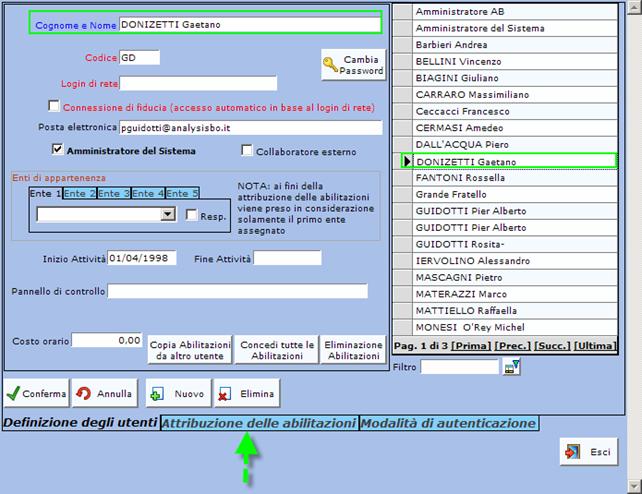642x494 pixels.
Task: Click the row marker beside DONIZETTI Gaetano
Action: coord(405,161)
